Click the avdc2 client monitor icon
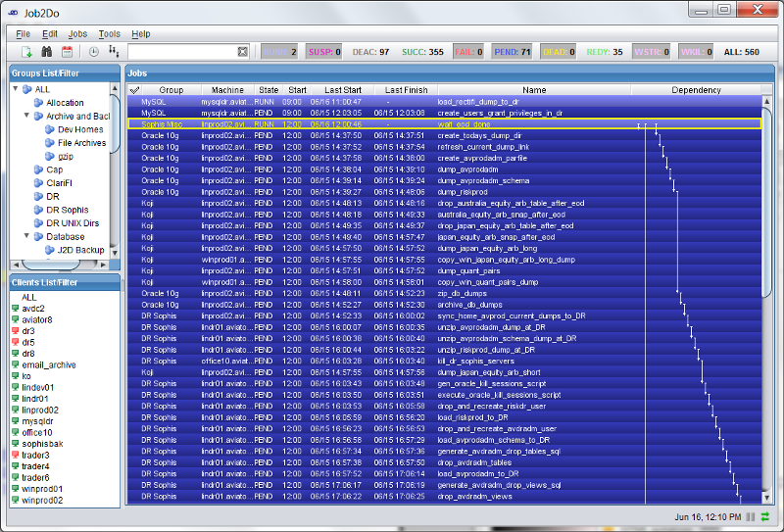The image size is (784, 532). [x=15, y=309]
